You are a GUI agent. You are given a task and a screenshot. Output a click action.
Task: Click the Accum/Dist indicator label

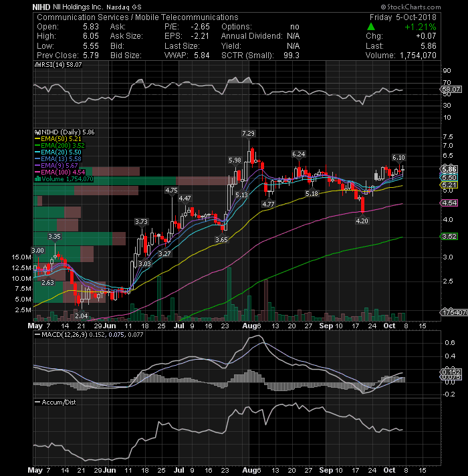tap(55, 402)
